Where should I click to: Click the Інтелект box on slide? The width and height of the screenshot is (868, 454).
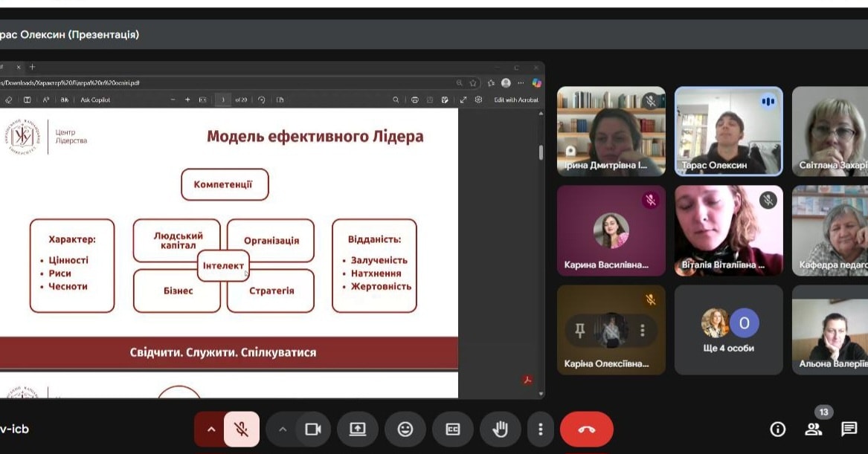coord(223,266)
